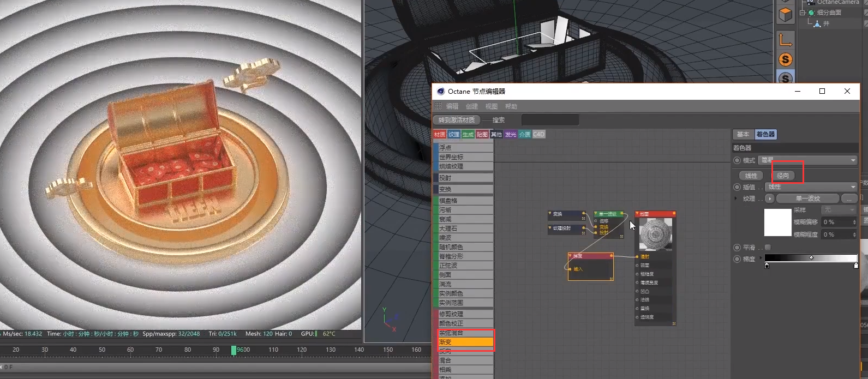Open the 创建 menu in node editor
The width and height of the screenshot is (868, 379).
coord(472,106)
